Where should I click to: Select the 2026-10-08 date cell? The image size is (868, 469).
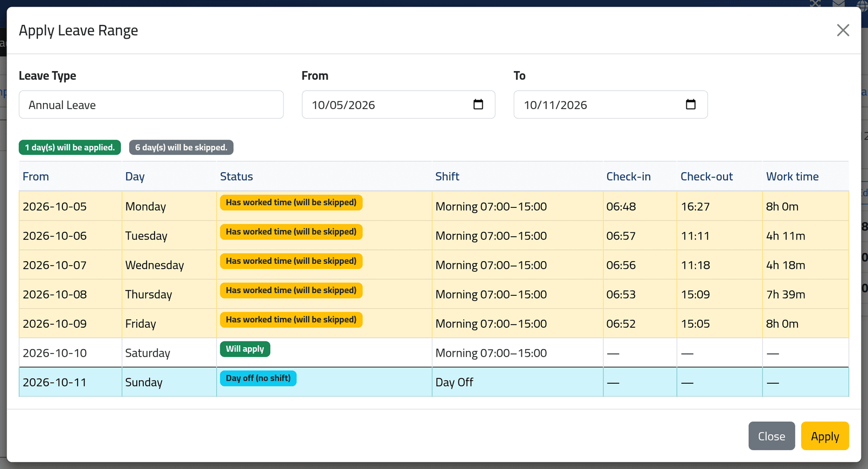71,294
